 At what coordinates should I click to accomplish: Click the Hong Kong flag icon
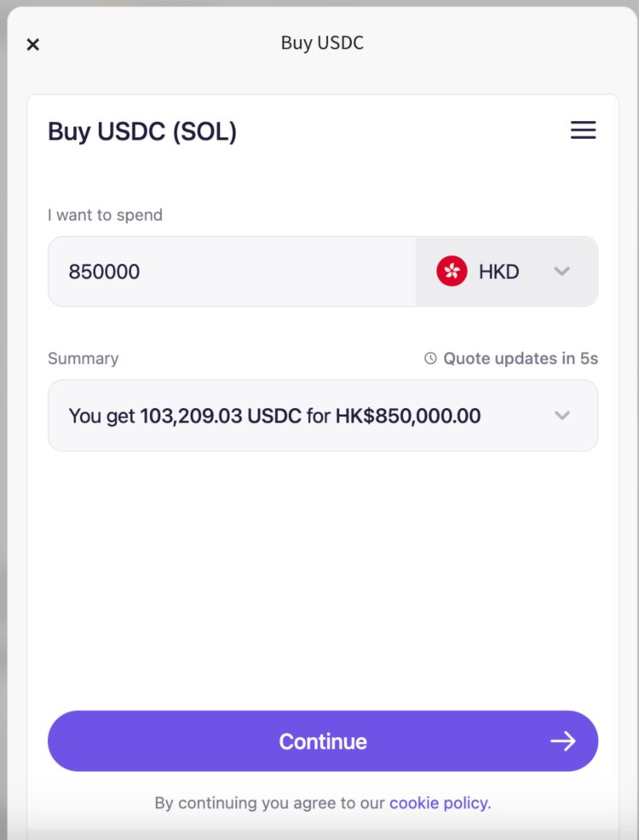click(x=452, y=272)
